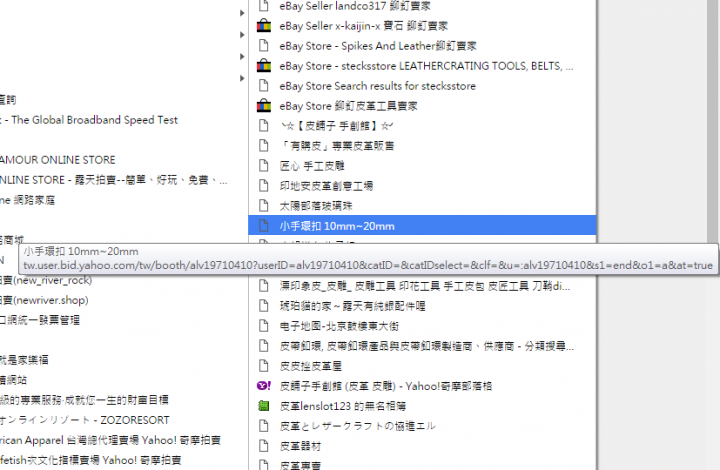Open bookmark ending in '(new_river_rock)'
This screenshot has height=470, width=720.
[x=46, y=280]
